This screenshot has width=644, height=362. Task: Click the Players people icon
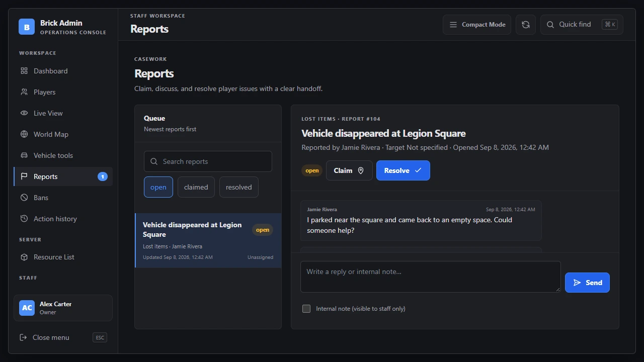coord(24,92)
